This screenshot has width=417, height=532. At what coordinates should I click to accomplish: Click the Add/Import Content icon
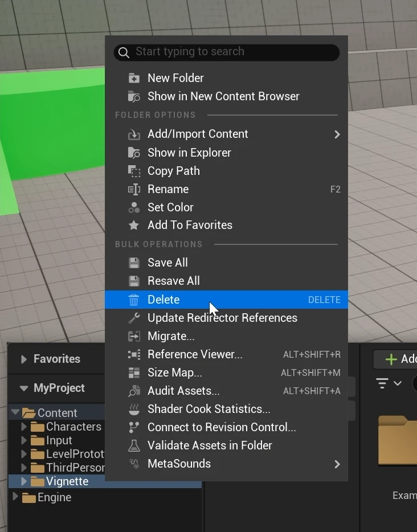134,134
